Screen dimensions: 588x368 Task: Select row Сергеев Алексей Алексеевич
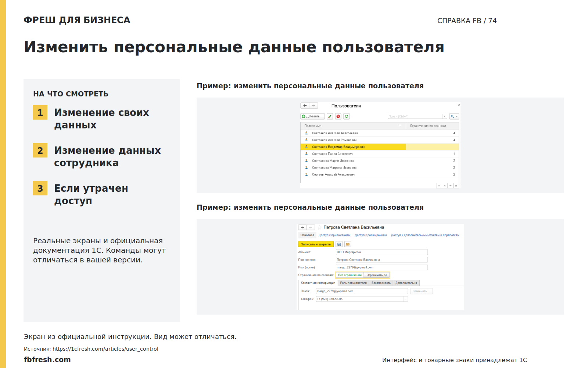click(380, 174)
